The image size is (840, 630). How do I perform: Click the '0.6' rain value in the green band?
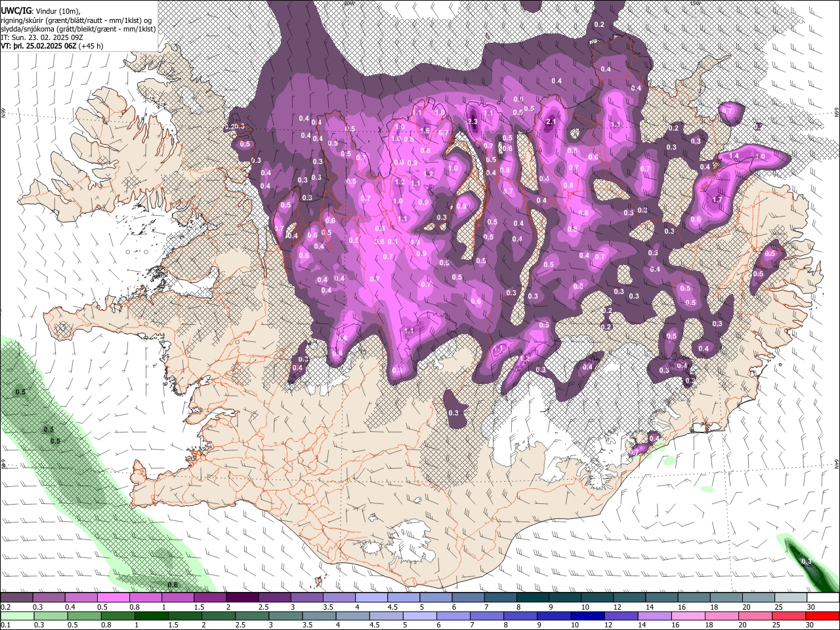(x=173, y=585)
